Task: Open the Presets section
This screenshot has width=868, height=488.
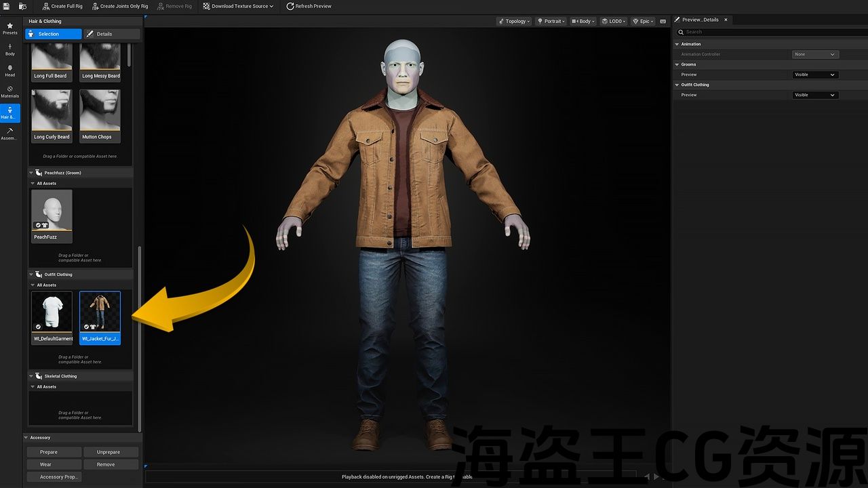Action: click(x=10, y=28)
